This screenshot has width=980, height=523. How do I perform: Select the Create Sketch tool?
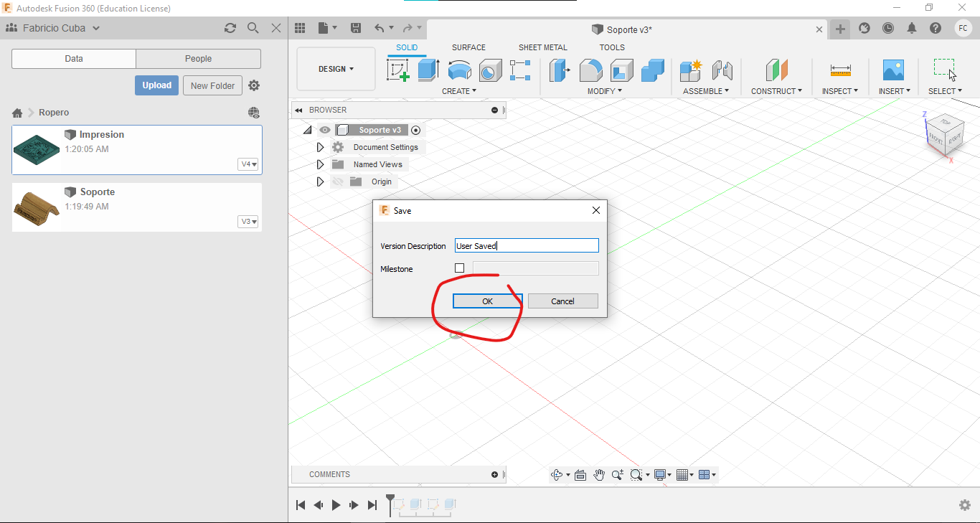[398, 70]
